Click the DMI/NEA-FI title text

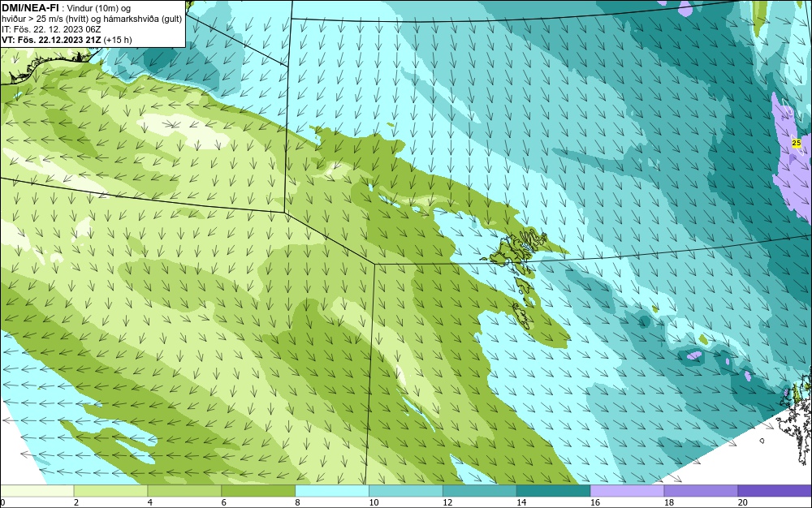point(30,8)
